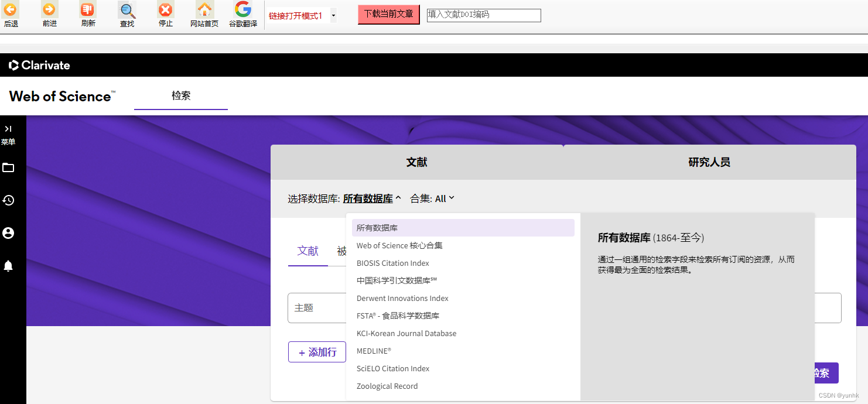Select Zoological Record option
The width and height of the screenshot is (868, 404).
coord(463,386)
